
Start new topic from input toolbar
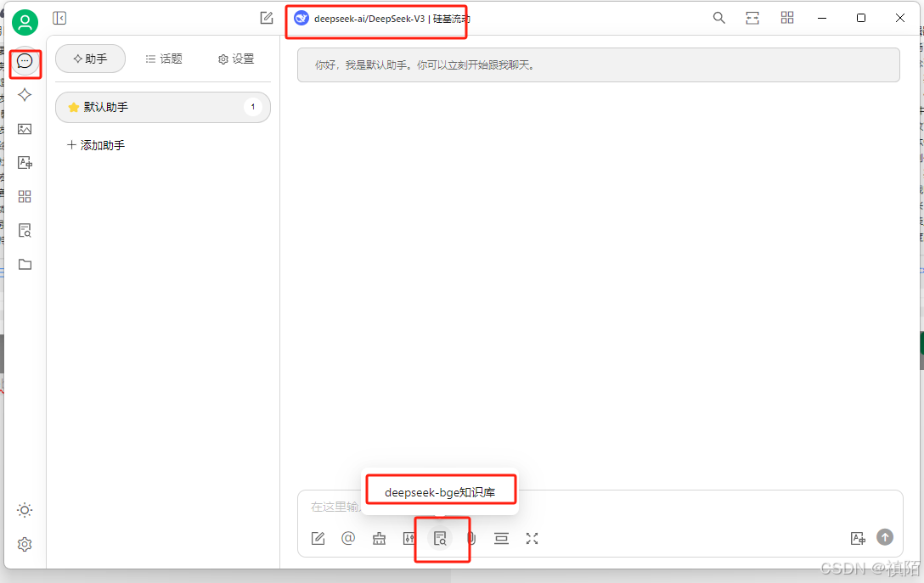(x=318, y=538)
